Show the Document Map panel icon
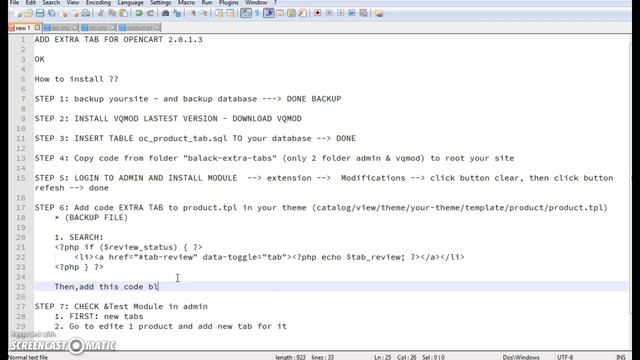640x360 pixels. click(x=291, y=13)
